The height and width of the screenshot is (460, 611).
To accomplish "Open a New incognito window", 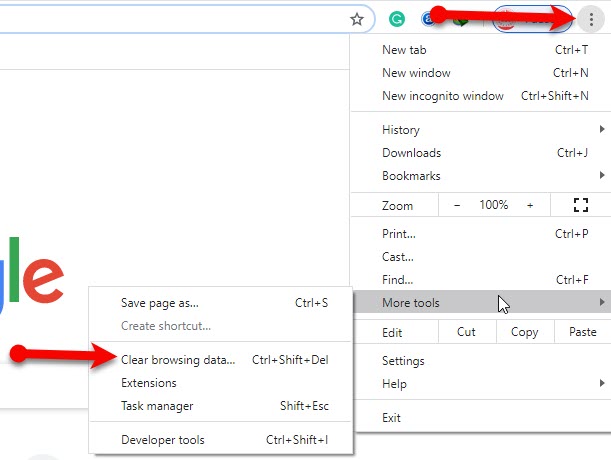I will [443, 96].
